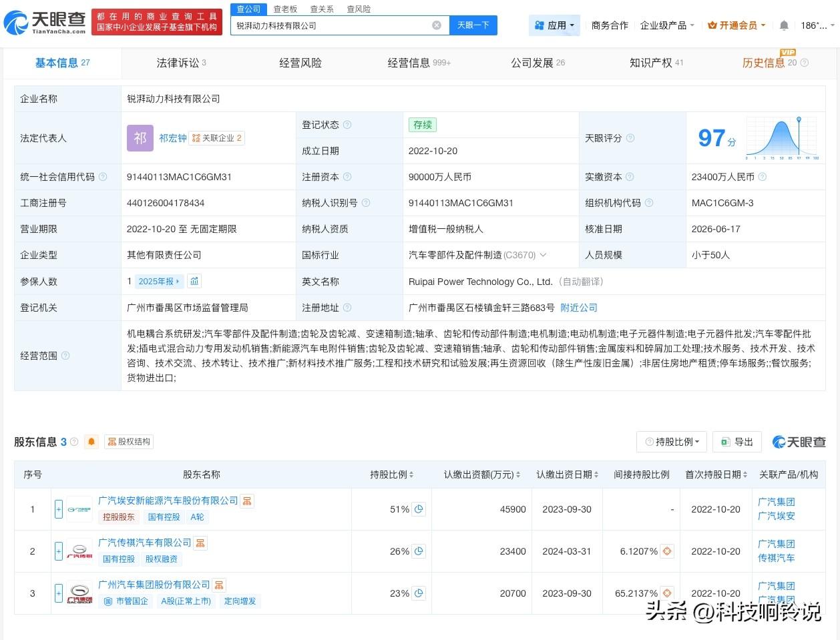Sort by 认缴出资日期 column
The width and height of the screenshot is (840, 640).
pos(568,474)
